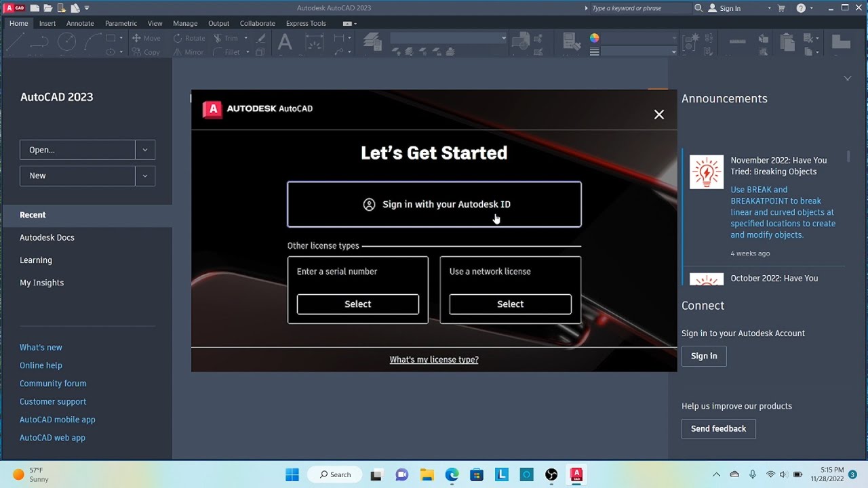Click the Trim tool in ribbon

(226, 38)
